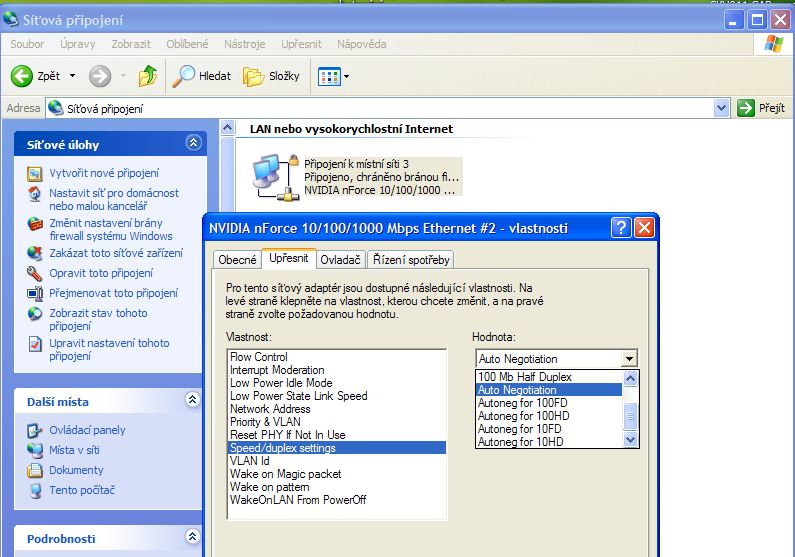795x557 pixels.
Task: Select Priority & VLAN property
Action: tap(337, 422)
